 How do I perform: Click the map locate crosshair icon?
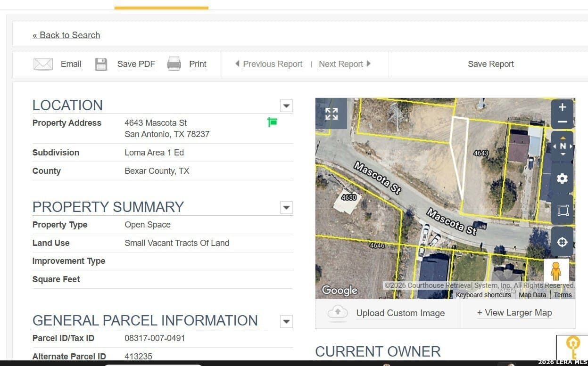click(562, 242)
